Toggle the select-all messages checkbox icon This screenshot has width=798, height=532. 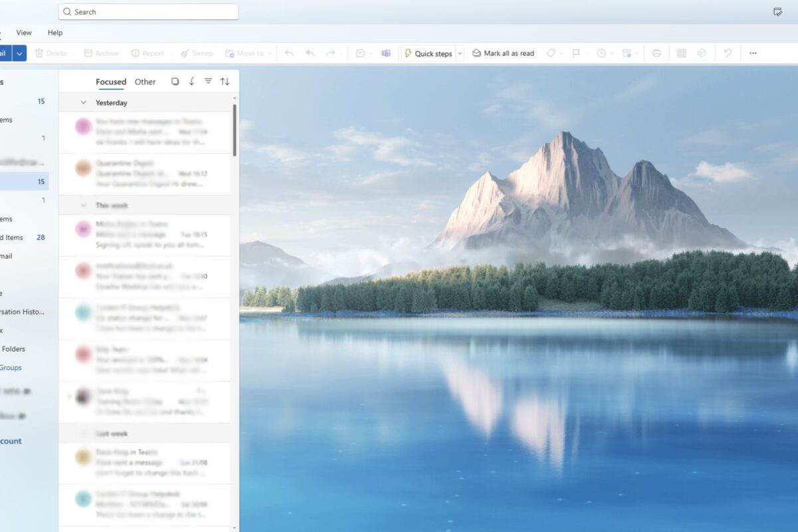tap(175, 81)
